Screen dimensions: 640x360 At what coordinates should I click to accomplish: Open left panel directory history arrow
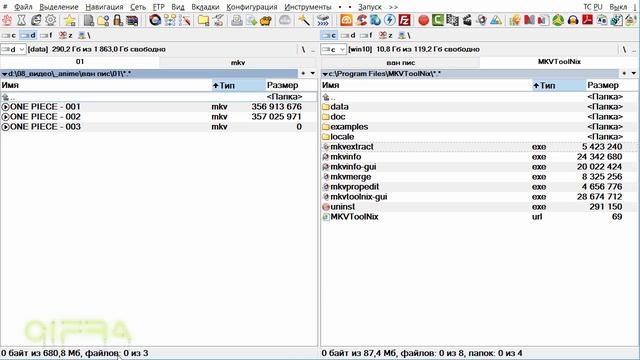pyautogui.click(x=313, y=73)
